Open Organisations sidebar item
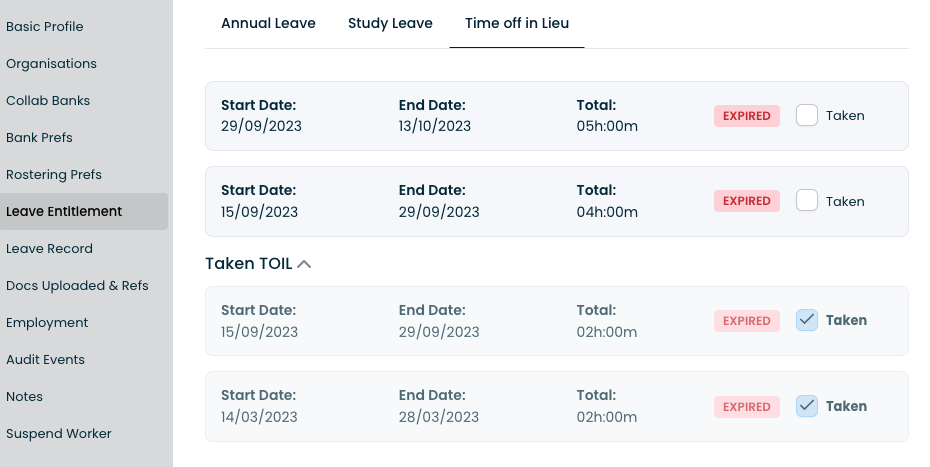Screen dimensions: 930x467 click(x=51, y=64)
